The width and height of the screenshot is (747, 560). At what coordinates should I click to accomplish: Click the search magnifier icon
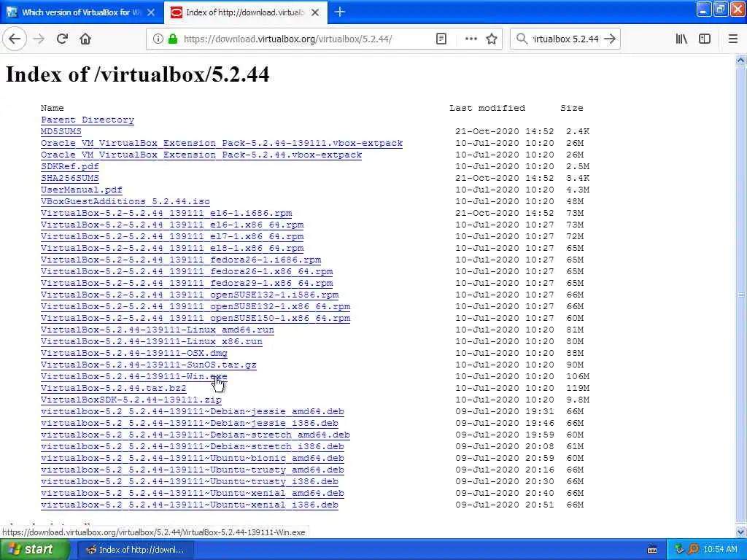point(522,39)
